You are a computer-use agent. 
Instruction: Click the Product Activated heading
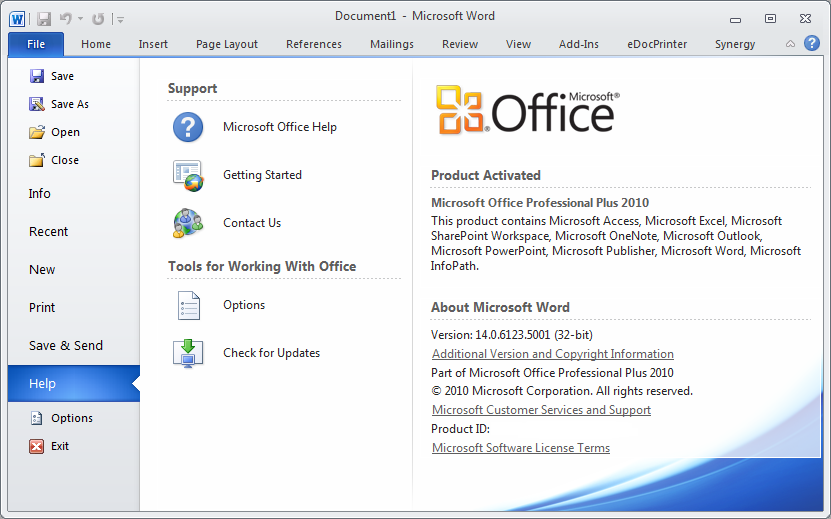point(486,175)
